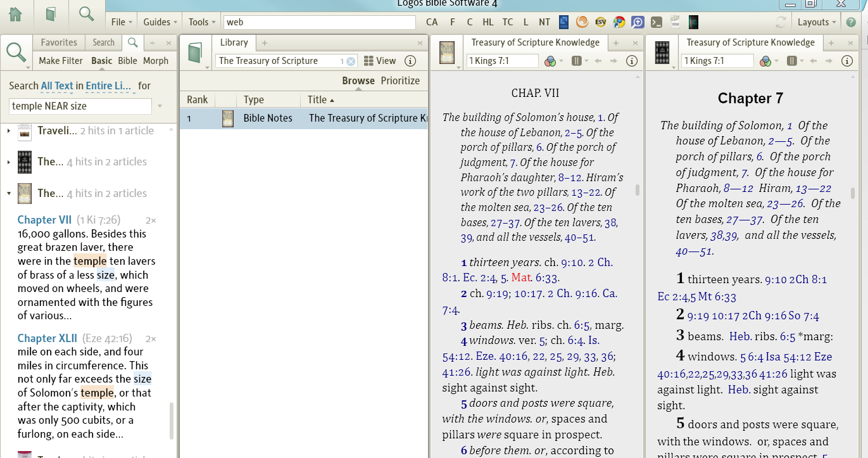Select the Library tab
Screen dimensions: 868x458
[234, 42]
